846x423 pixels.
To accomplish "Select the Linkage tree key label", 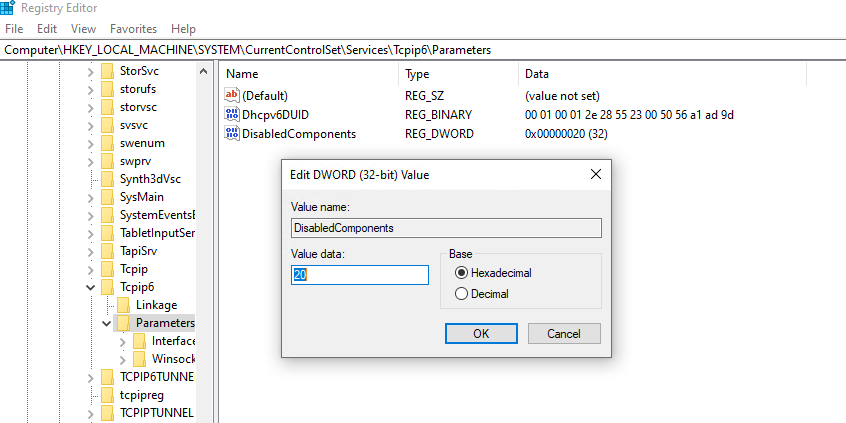I will [x=156, y=305].
